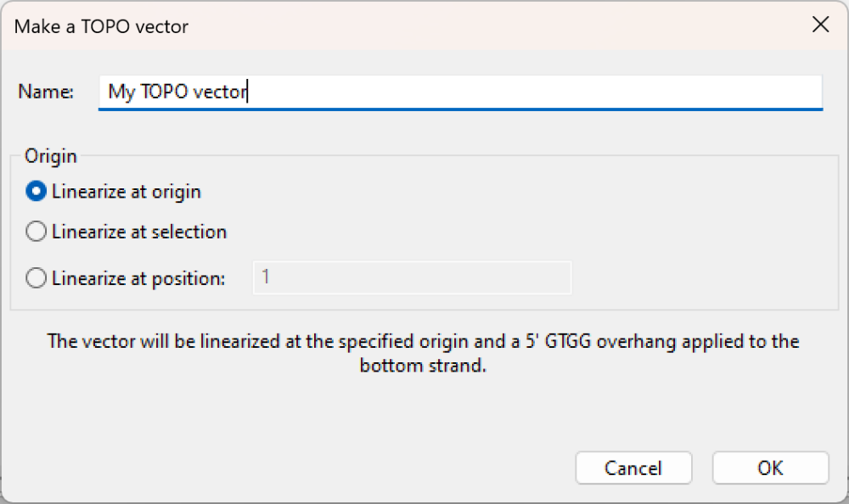Dismiss the dialog using Cancel
849x504 pixels.
(633, 468)
